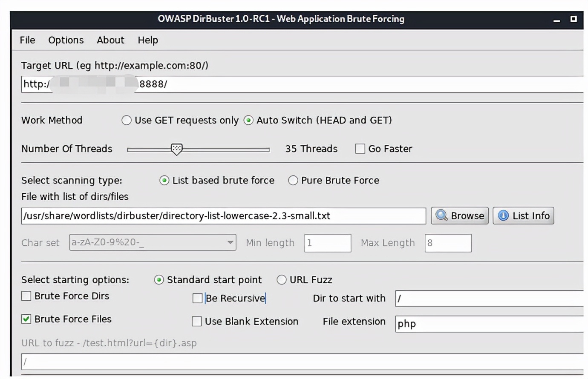The image size is (588, 379).
Task: Click the Browse button
Action: pos(460,216)
